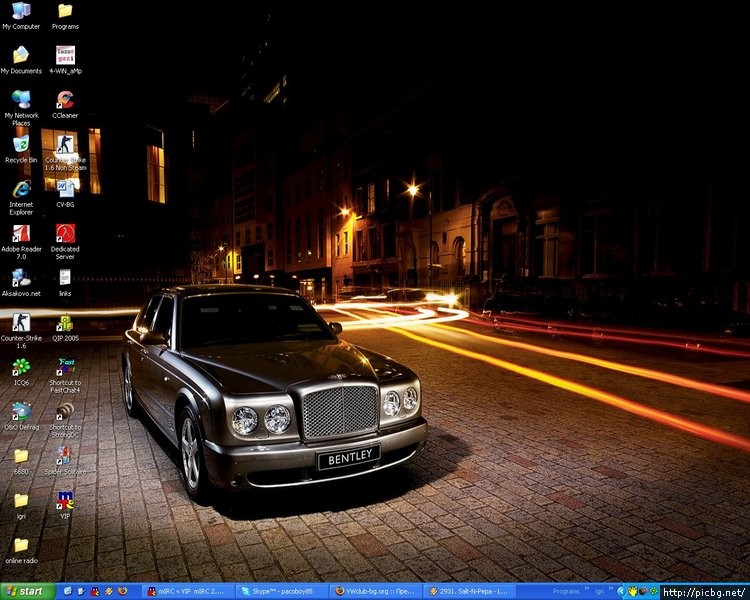The width and height of the screenshot is (750, 600).
Task: Expand the igri toolbar chevron
Action: tap(611, 588)
